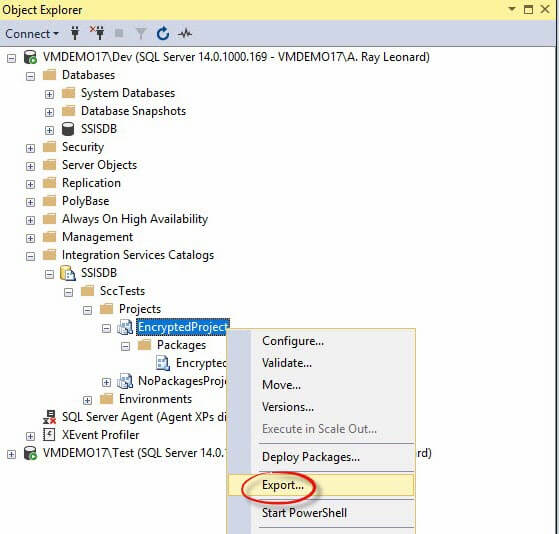Expand the Security node

click(x=30, y=148)
